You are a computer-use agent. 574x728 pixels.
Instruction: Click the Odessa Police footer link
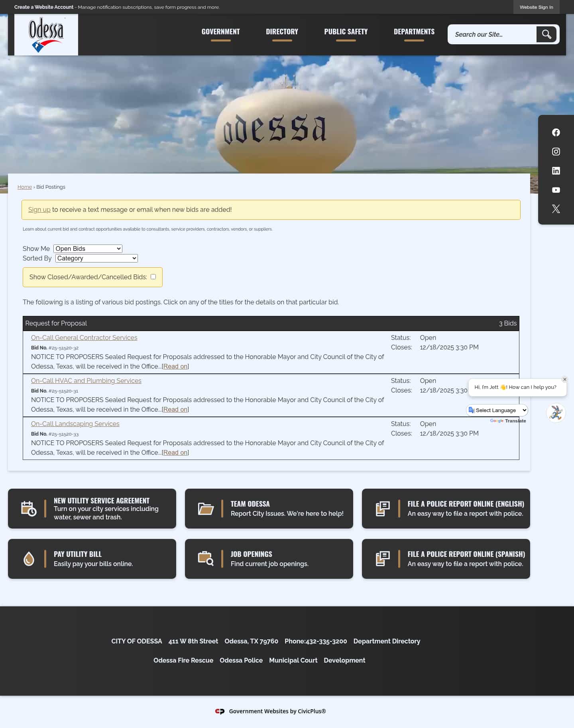pyautogui.click(x=241, y=660)
